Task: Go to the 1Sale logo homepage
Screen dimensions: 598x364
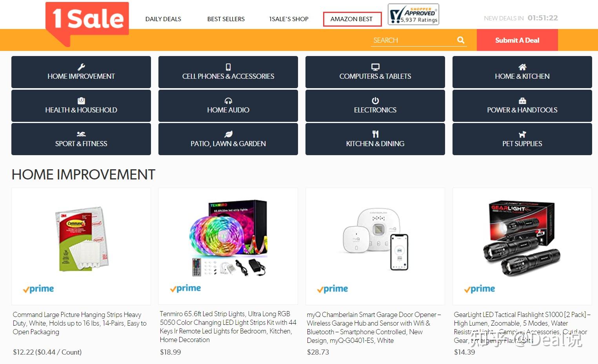Action: pos(87,24)
